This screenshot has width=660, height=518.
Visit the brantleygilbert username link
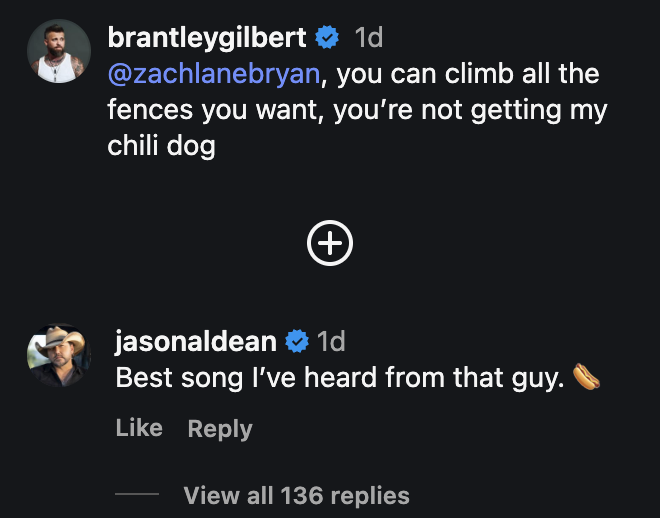208,38
